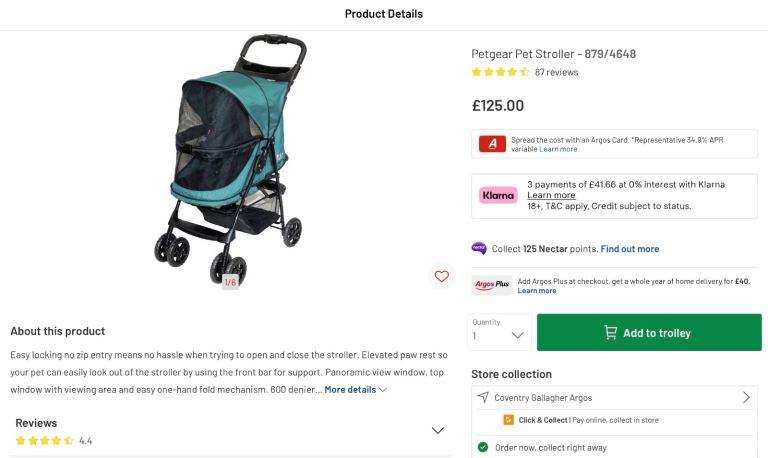The image size is (768, 458).
Task: Click the green collect-now checkmark icon
Action: (x=483, y=447)
